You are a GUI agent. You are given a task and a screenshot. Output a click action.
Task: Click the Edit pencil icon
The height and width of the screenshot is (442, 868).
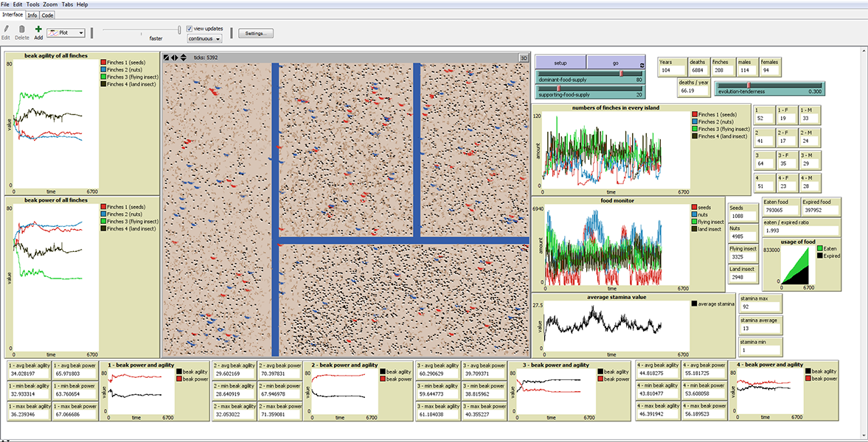tap(6, 29)
